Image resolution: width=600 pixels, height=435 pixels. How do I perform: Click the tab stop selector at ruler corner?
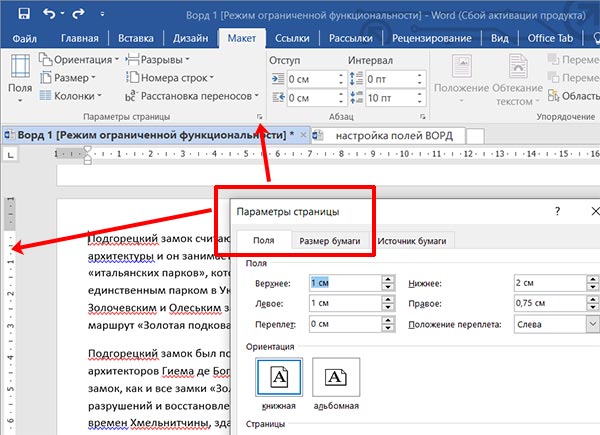tap(10, 155)
